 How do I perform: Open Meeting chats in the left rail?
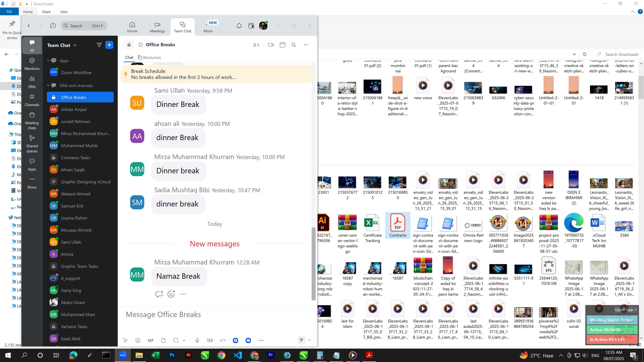pos(32,121)
